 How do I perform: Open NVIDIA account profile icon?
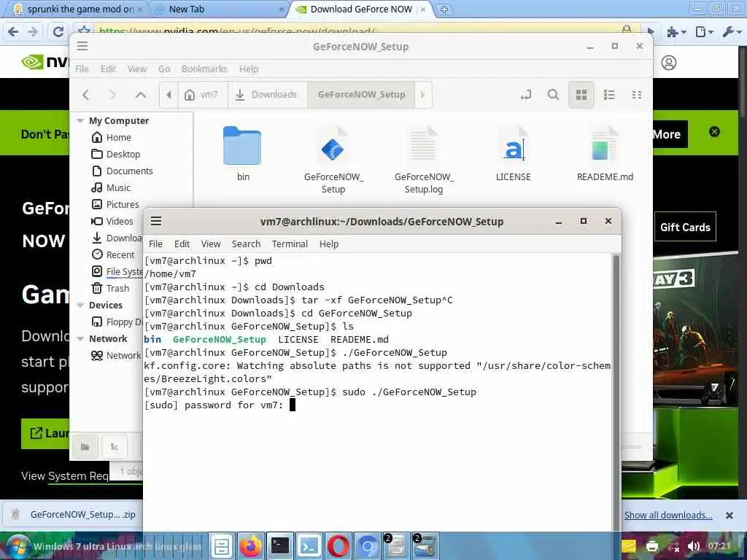(x=668, y=63)
